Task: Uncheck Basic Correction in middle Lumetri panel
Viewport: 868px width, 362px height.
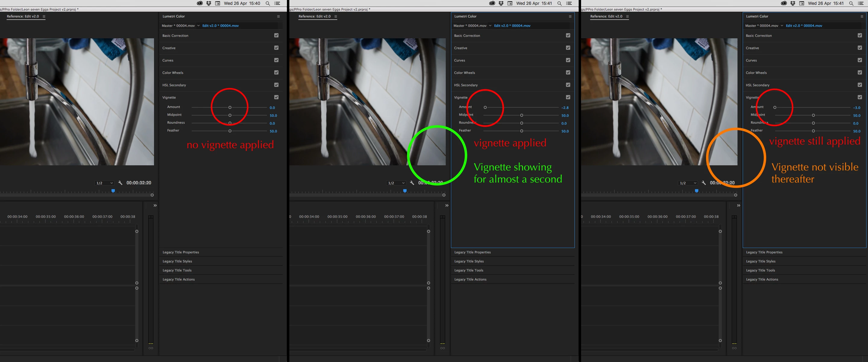Action: 568,35
